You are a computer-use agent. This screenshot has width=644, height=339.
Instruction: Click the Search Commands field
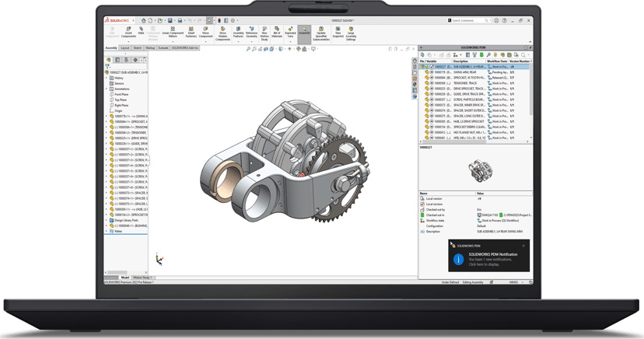(x=470, y=20)
